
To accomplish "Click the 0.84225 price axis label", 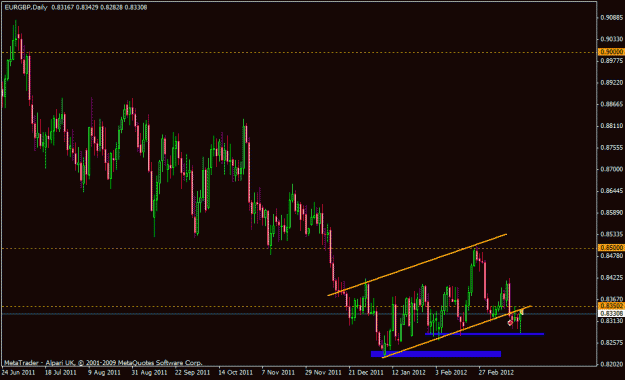I will (x=611, y=278).
